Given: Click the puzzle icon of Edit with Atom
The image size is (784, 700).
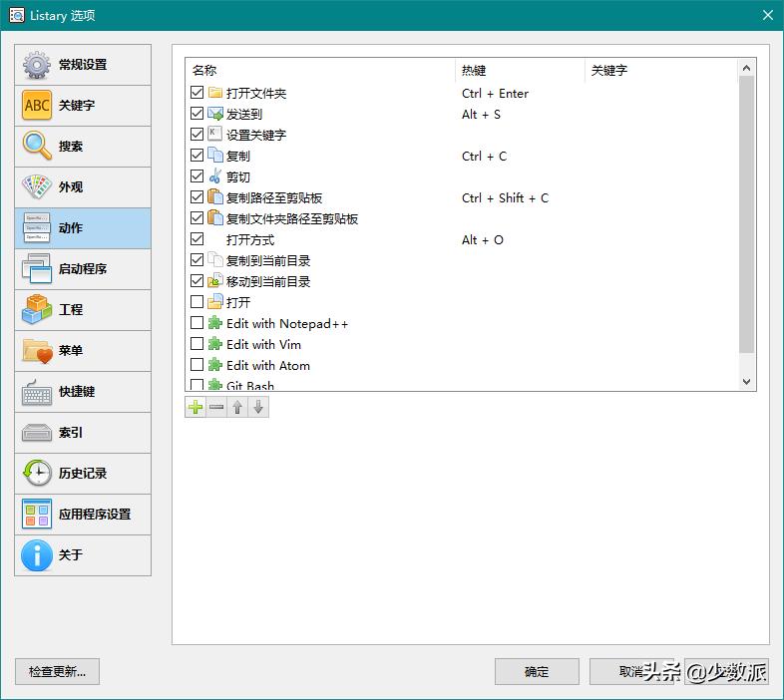Looking at the screenshot, I should tap(215, 365).
